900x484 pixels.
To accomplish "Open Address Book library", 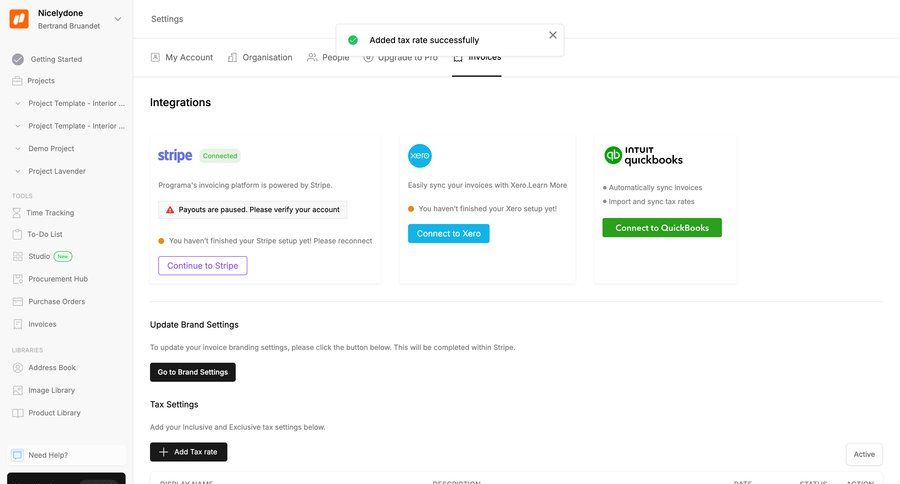I will (x=52, y=367).
